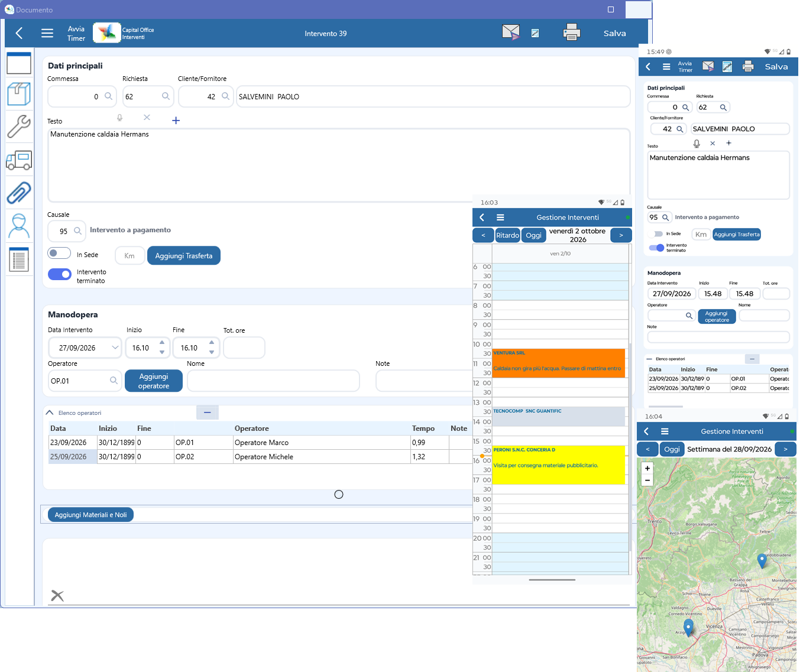Screen dimensions: 803x672
Task: Select the package box icon in left sidebar
Action: [19, 95]
